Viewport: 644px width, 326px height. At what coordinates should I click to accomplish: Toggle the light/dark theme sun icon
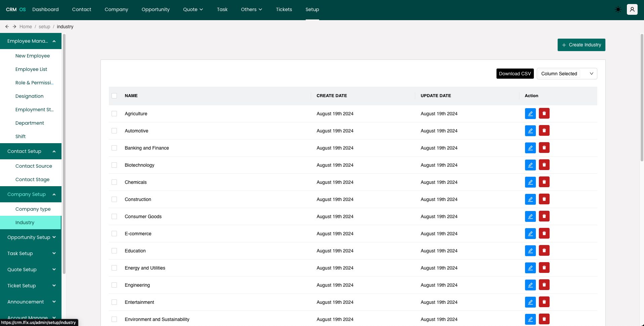tap(618, 9)
